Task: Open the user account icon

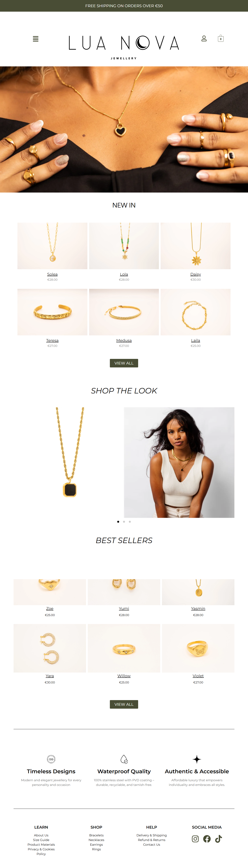Action: (x=204, y=38)
